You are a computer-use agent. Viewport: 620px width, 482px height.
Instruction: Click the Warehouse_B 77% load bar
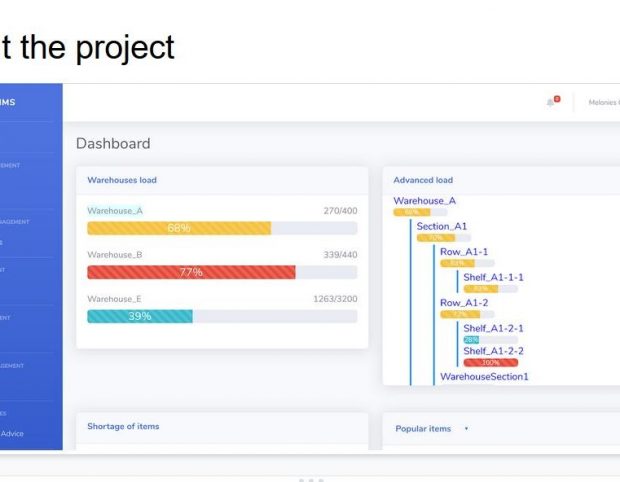point(191,272)
